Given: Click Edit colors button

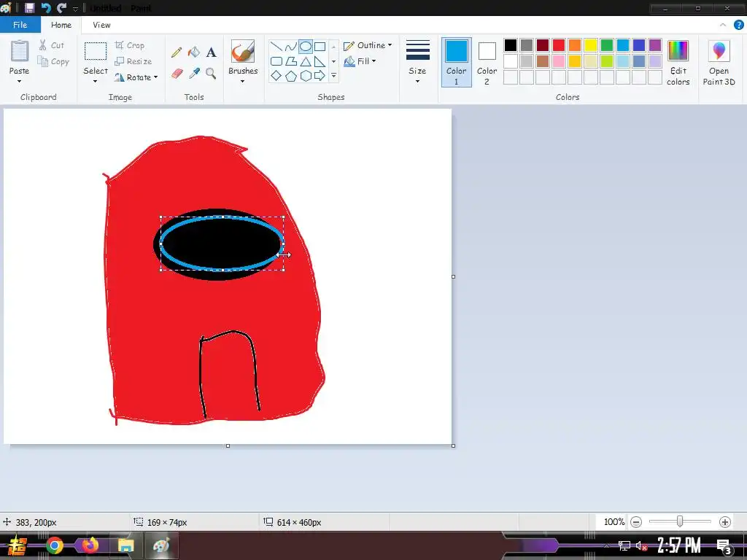Looking at the screenshot, I should click(x=678, y=63).
